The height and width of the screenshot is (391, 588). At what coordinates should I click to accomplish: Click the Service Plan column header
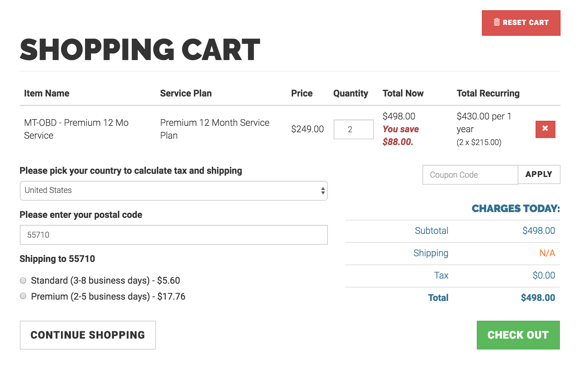coord(186,93)
